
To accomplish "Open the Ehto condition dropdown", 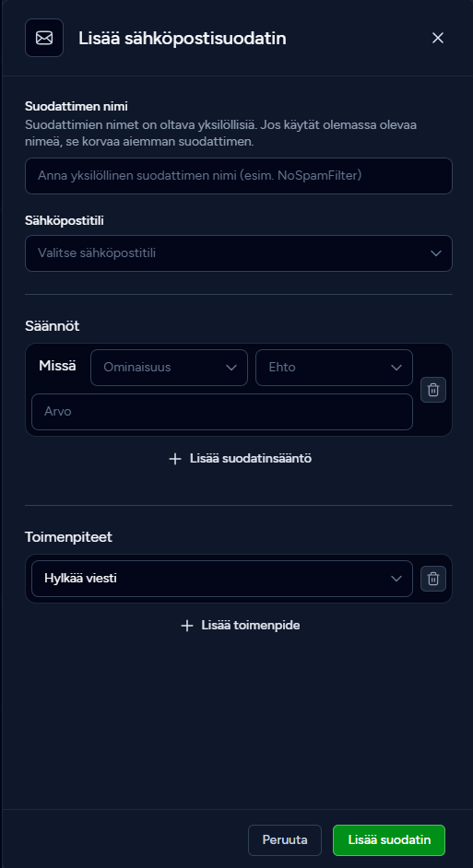I will click(x=334, y=368).
